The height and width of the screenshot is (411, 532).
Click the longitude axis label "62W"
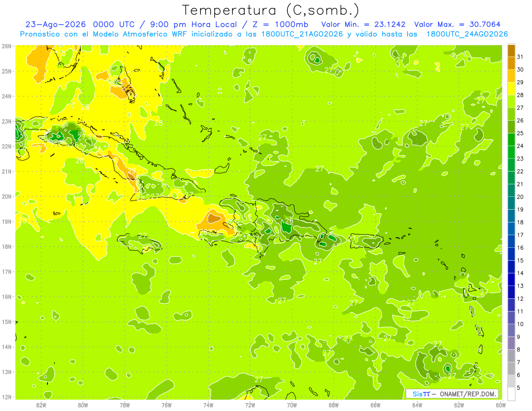(x=459, y=405)
